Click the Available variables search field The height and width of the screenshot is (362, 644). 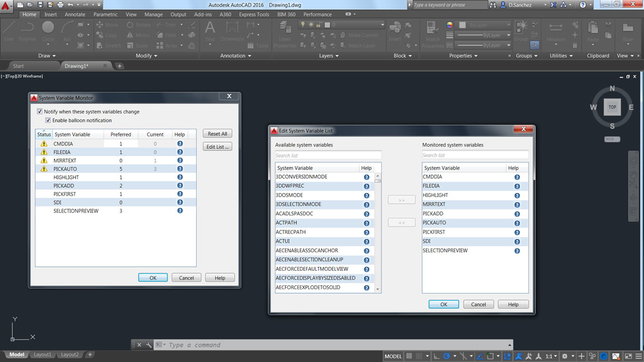(x=328, y=155)
